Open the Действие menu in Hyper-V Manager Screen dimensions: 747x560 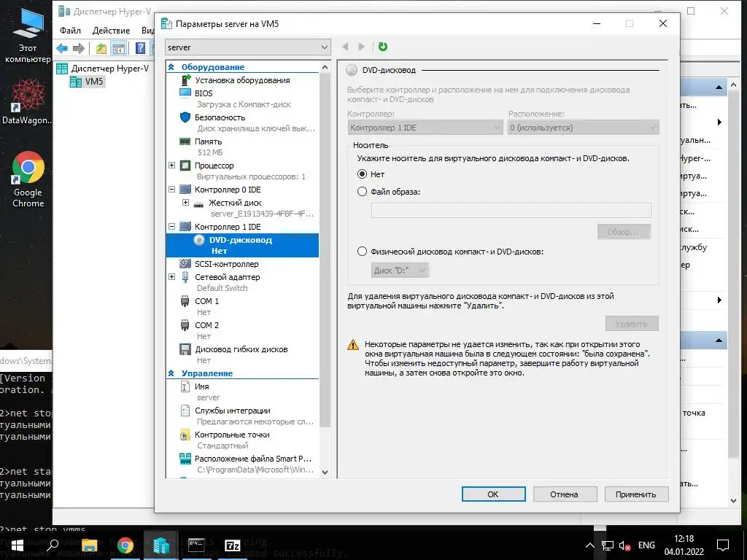coord(111,31)
